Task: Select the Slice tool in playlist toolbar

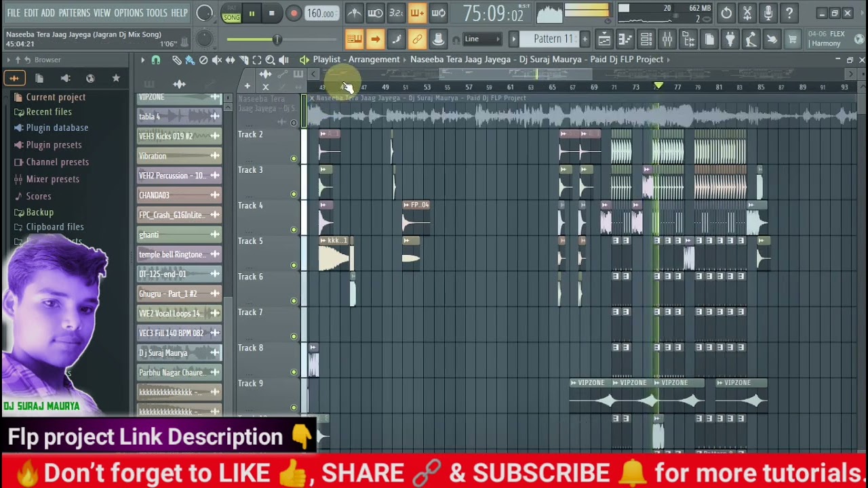Action: [x=244, y=60]
